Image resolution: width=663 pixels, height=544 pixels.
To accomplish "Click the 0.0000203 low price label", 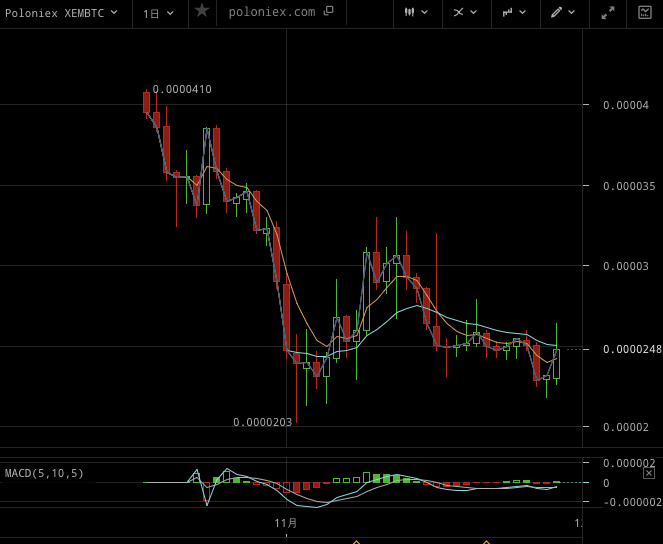I will [x=263, y=422].
